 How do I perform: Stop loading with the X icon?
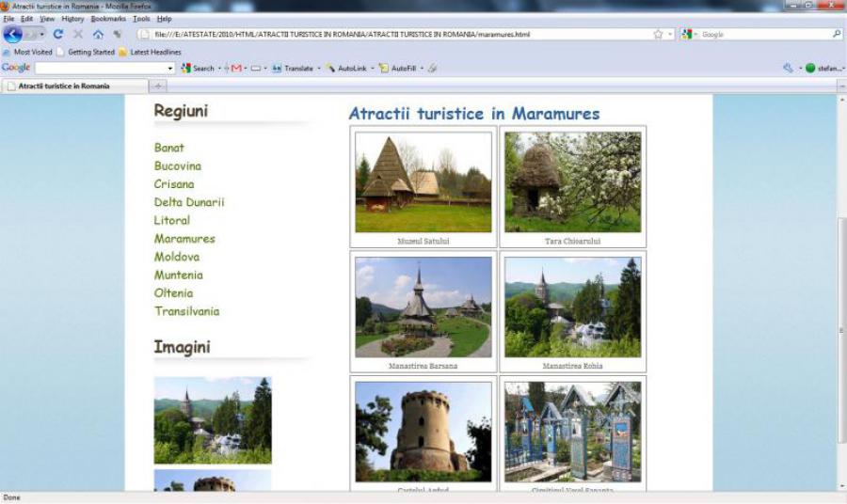[78, 34]
